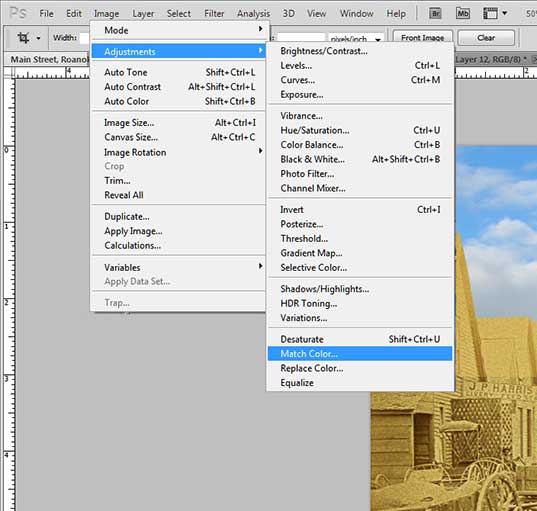Open Selective Color adjustment

tap(360, 267)
